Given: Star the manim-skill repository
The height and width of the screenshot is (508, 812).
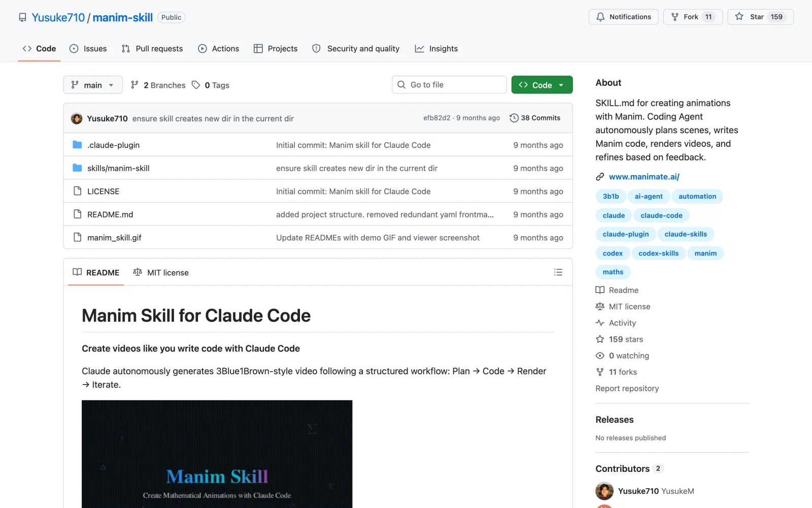Looking at the screenshot, I should (760, 17).
